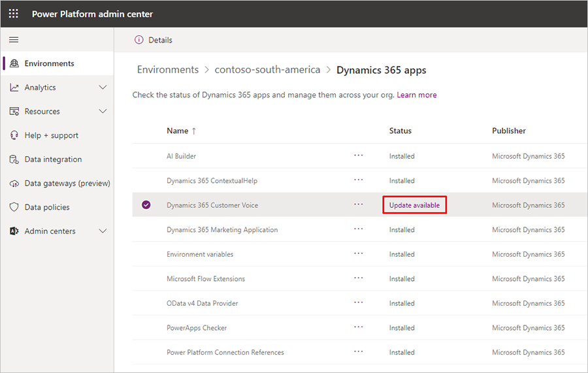Click the Help + support headset icon

[x=14, y=135]
